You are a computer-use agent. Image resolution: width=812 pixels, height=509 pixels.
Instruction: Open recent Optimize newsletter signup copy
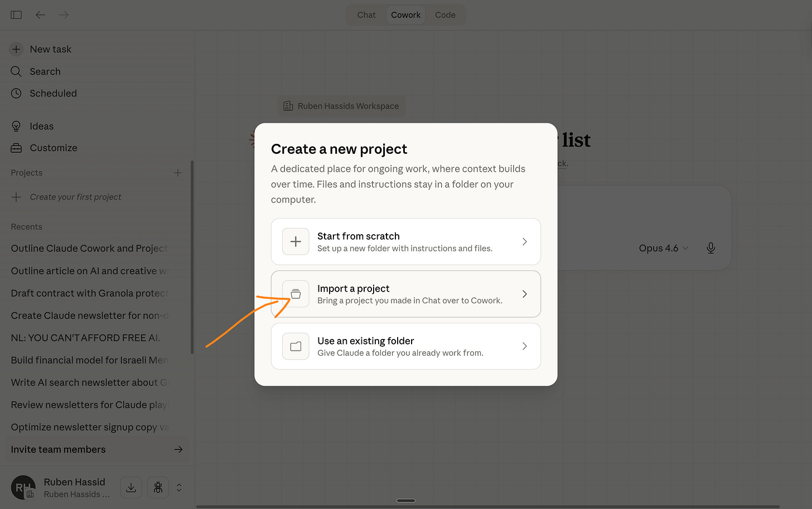(x=89, y=426)
